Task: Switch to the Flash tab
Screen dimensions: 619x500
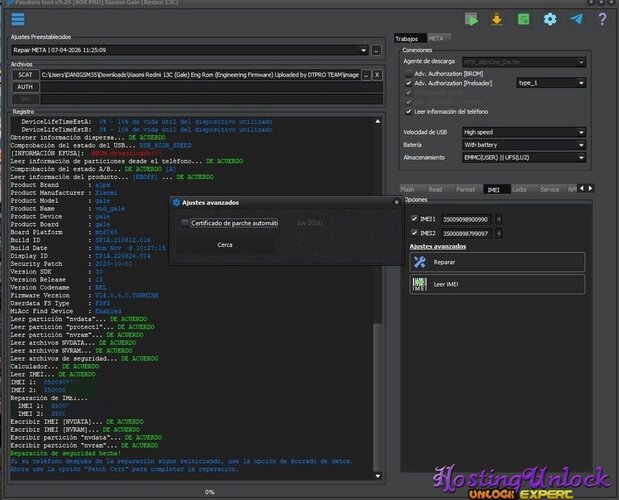Action: [x=409, y=189]
